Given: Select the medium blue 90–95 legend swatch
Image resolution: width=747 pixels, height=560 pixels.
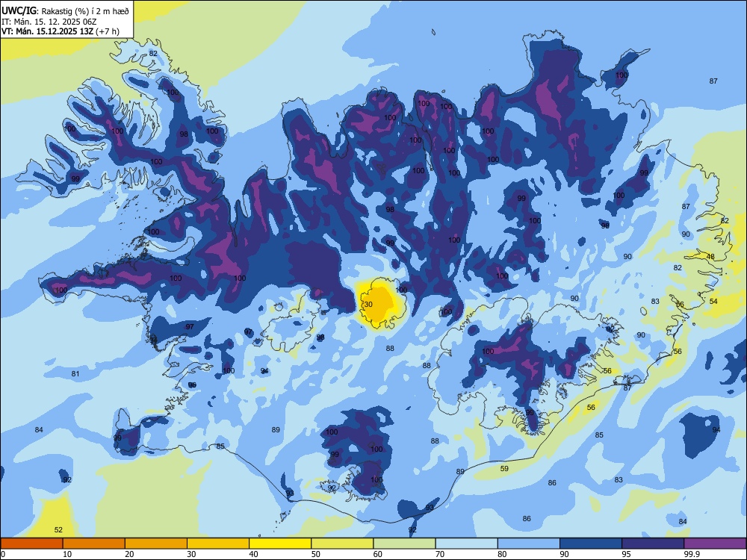Looking at the screenshot, I should coord(591,544).
